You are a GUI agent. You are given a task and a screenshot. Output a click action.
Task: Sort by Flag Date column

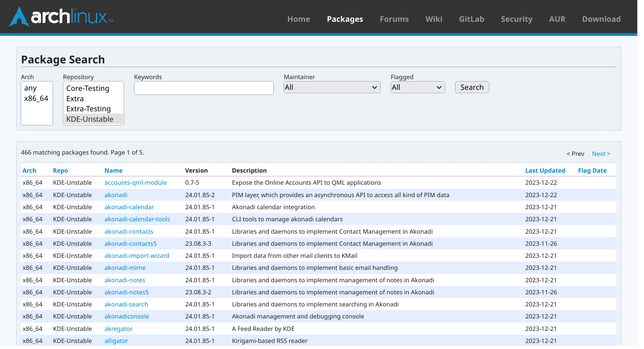592,170
